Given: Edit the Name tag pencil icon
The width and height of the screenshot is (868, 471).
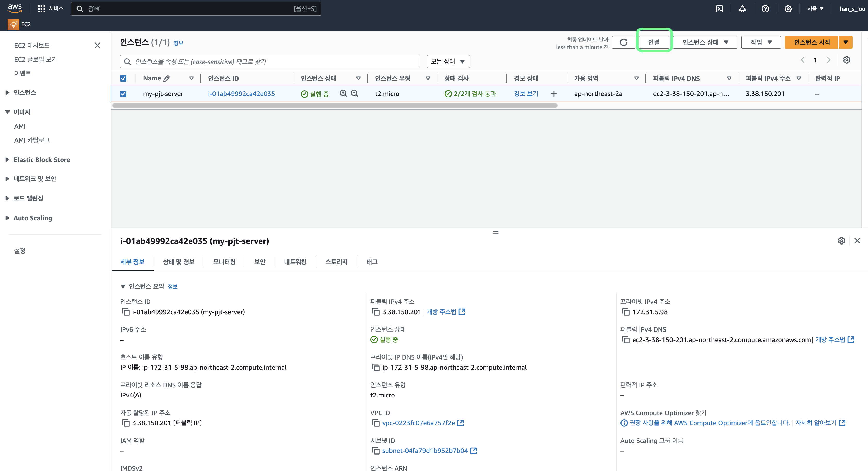Looking at the screenshot, I should click(166, 78).
